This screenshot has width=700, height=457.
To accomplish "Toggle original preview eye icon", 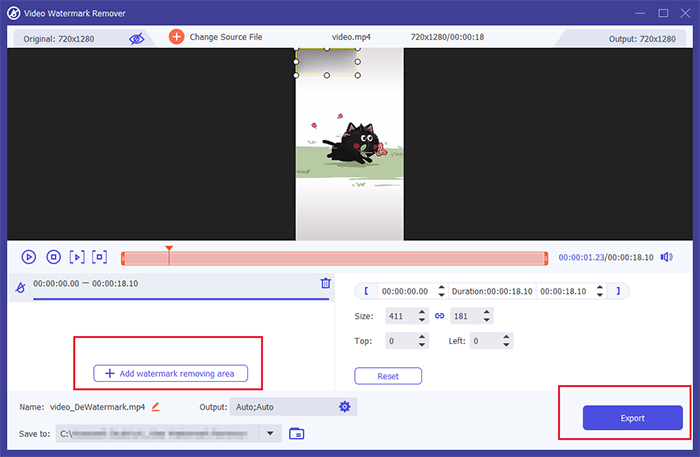I will (137, 39).
